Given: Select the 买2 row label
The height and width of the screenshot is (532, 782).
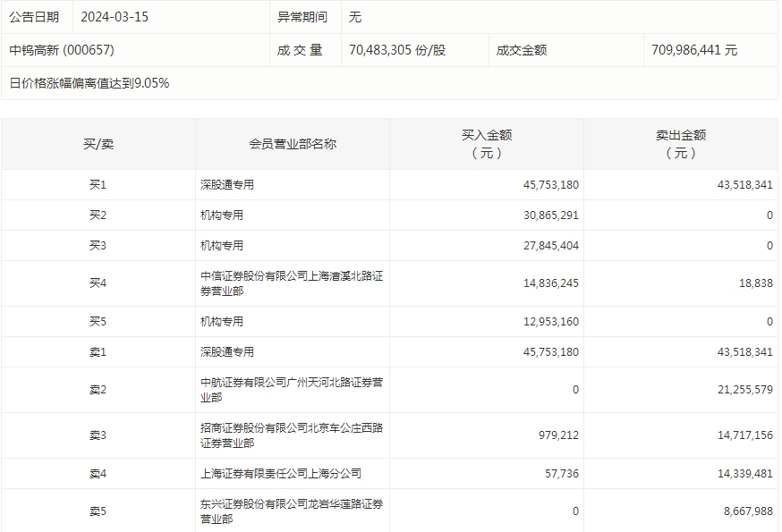Looking at the screenshot, I should [98, 215].
